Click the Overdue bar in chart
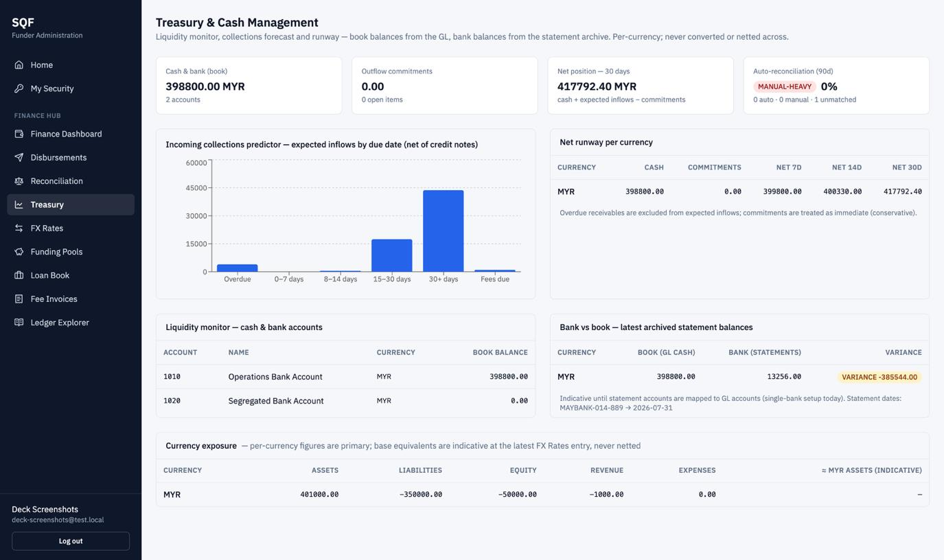This screenshot has height=560, width=944. pos(238,268)
